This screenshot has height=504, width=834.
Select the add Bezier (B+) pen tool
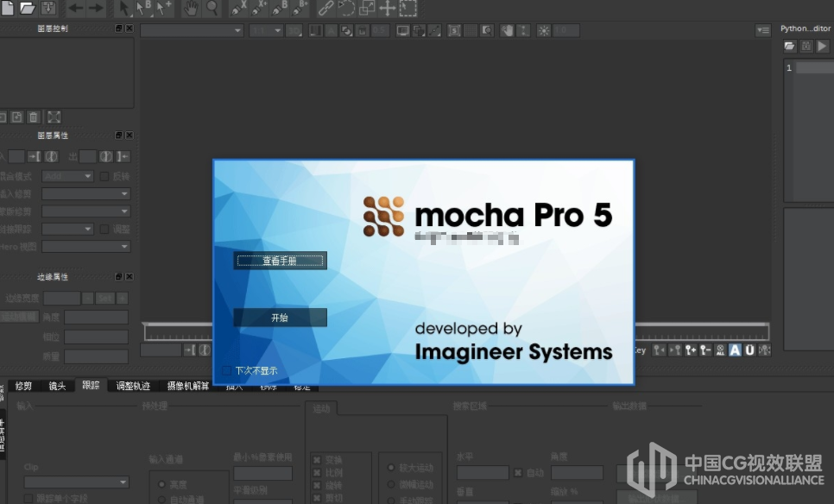pos(300,8)
